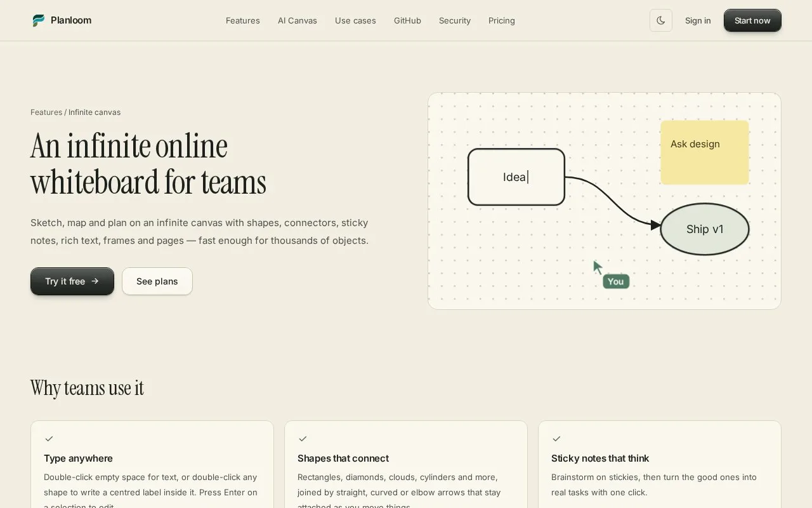Click the You cursor label
The width and height of the screenshot is (812, 508).
[x=616, y=281]
